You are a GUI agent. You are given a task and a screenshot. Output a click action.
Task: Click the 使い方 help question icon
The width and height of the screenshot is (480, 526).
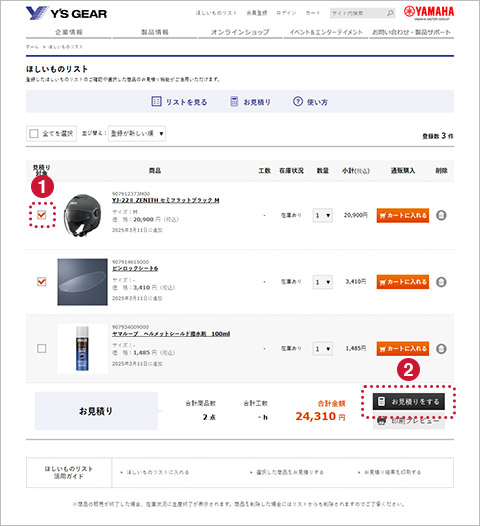pos(298,101)
